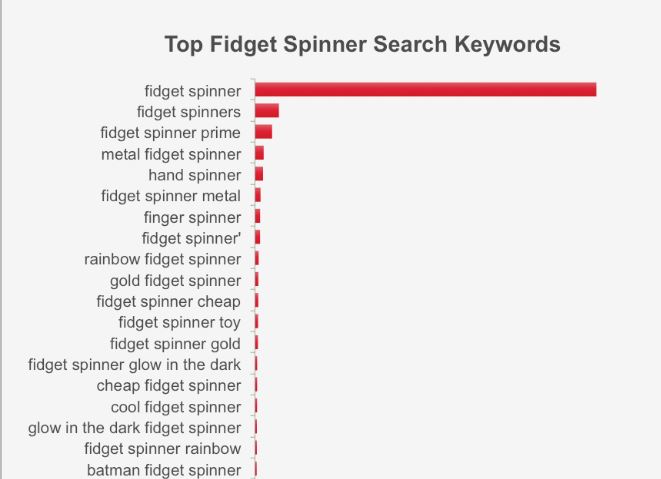Click the chart title Top Fidget Spinner Search Keywords
The width and height of the screenshot is (661, 479).
point(363,45)
